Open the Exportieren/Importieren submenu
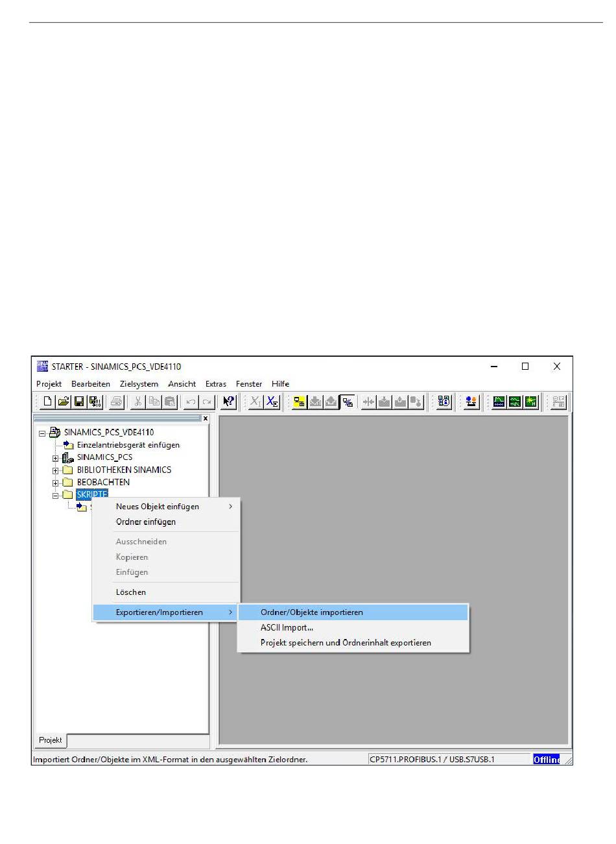616x844 pixels. 166,612
